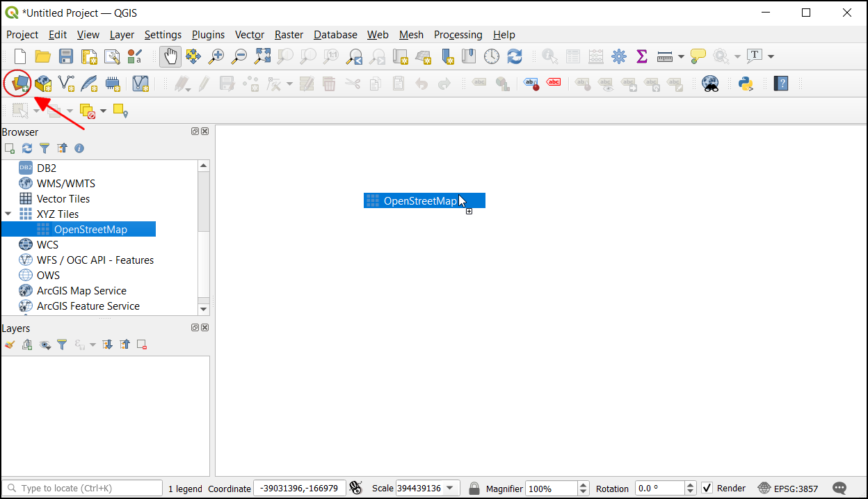This screenshot has height=499, width=868.
Task: Collapse the XYZ Tiles tree node
Action: point(8,214)
